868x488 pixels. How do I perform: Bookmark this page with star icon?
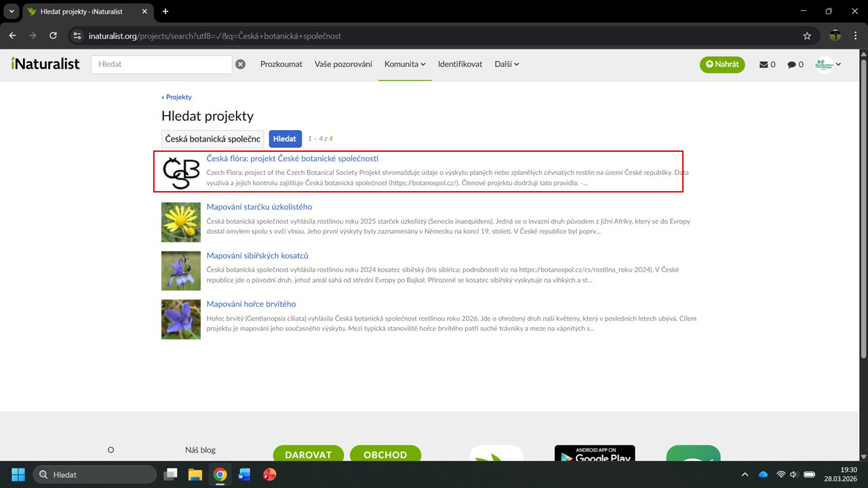tap(807, 36)
